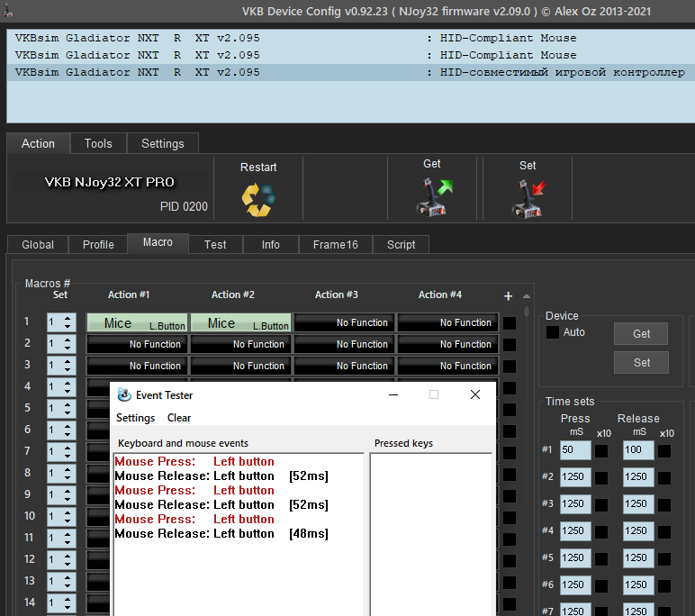This screenshot has width=695, height=616.
Task: Switch to the Frame16 tab
Action: (336, 244)
